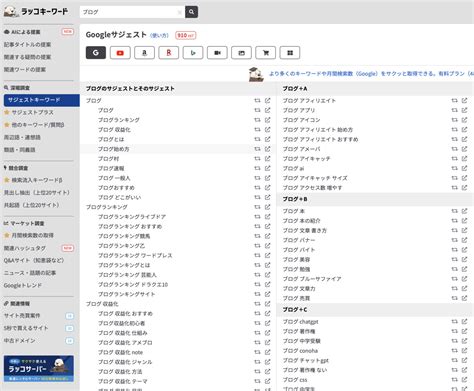Image resolution: width=474 pixels, height=391 pixels.
Task: Select the Google source button
Action: (x=96, y=53)
